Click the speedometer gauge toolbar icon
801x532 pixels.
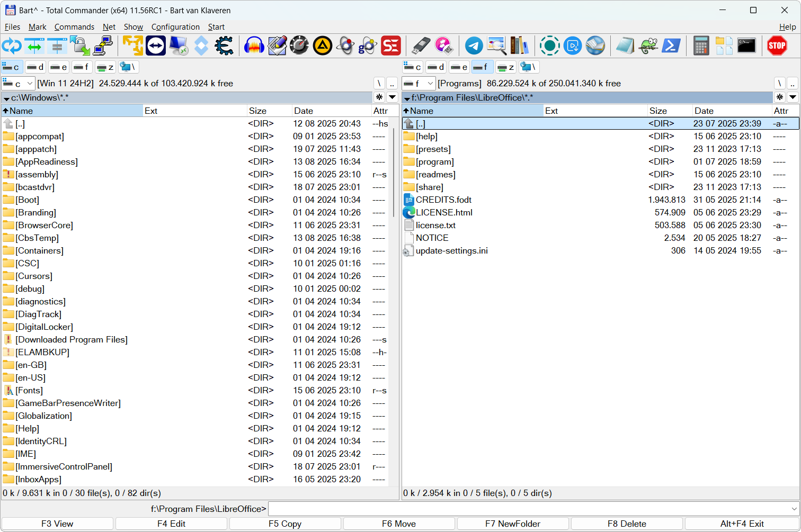[299, 46]
